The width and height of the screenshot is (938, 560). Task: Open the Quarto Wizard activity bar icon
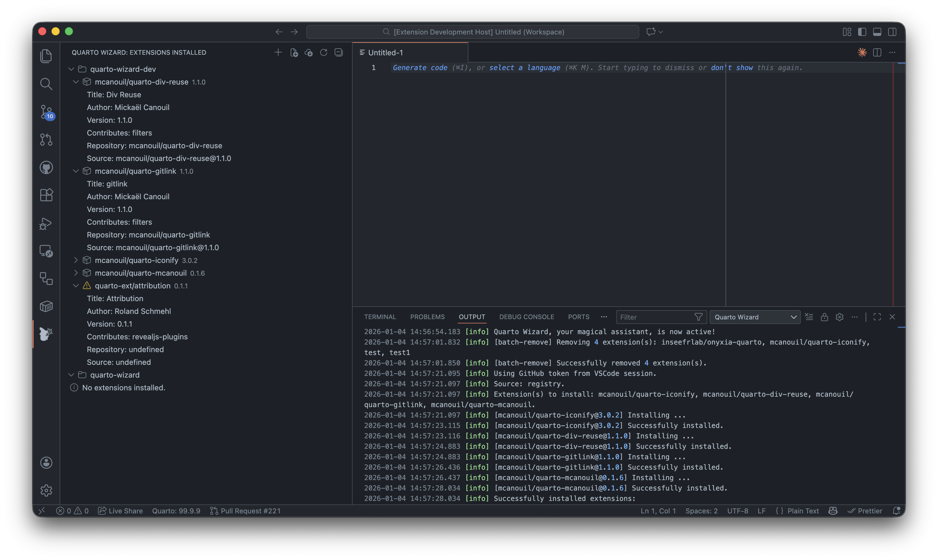tap(46, 334)
